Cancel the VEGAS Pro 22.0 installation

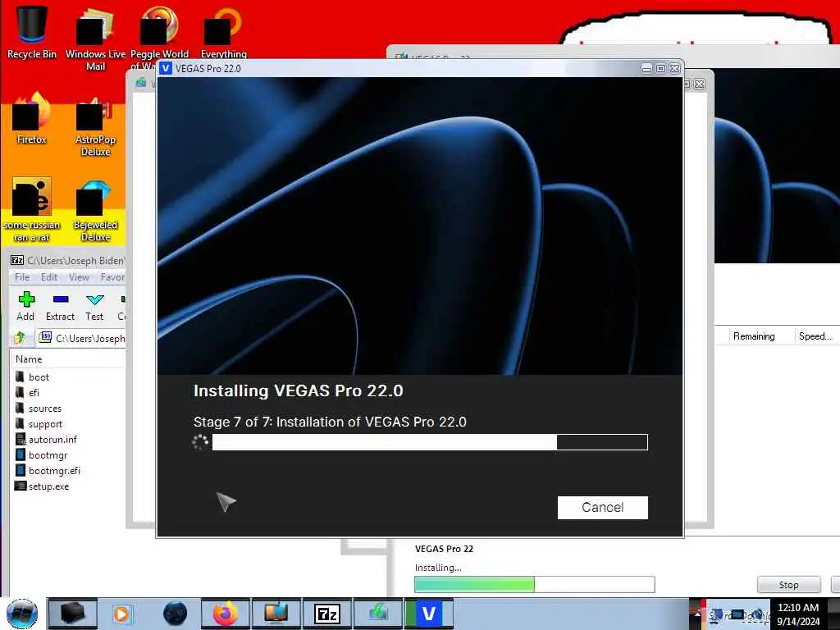click(x=602, y=507)
